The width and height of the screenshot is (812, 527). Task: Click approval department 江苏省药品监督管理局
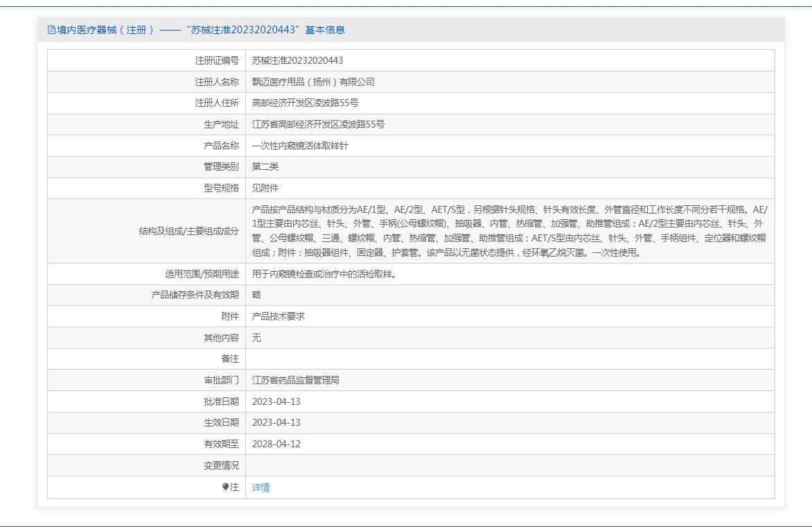(x=296, y=380)
